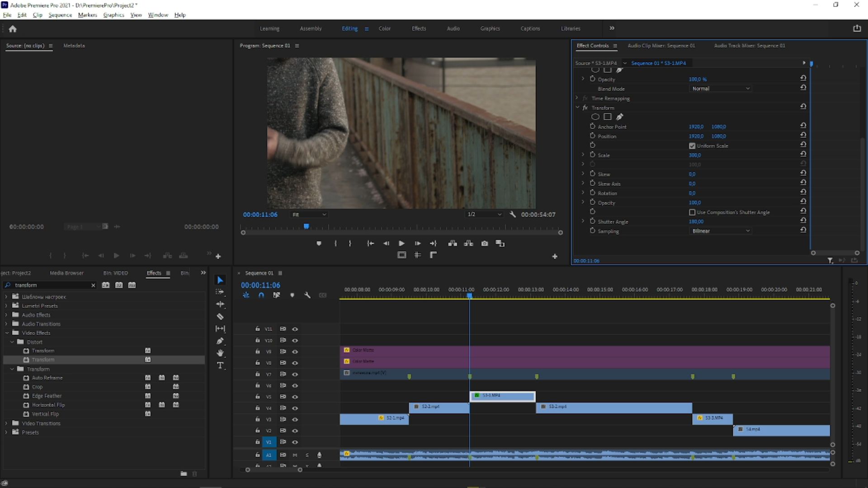This screenshot has height=488, width=868.
Task: Toggle stopwatch animation for Position
Action: pyautogui.click(x=592, y=136)
